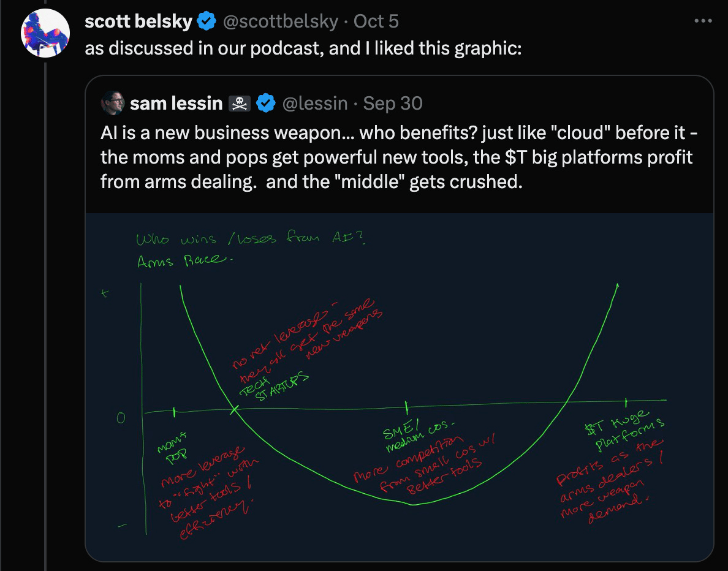Click the sam lessin display name
The height and width of the screenshot is (571, 728).
(x=176, y=104)
